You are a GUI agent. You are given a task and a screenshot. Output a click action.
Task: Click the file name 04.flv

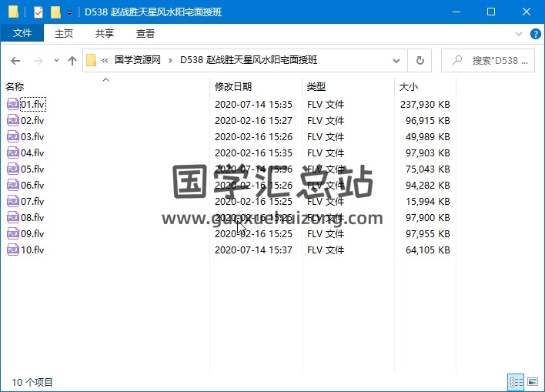(32, 153)
